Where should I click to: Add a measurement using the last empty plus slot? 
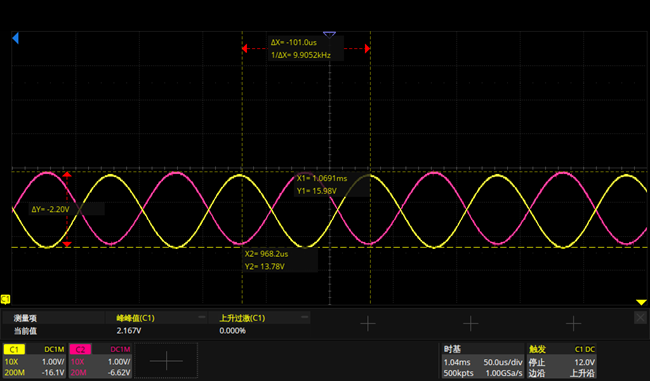[573, 323]
